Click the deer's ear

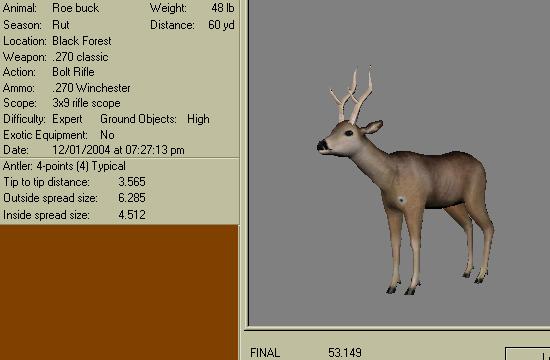pyautogui.click(x=372, y=127)
